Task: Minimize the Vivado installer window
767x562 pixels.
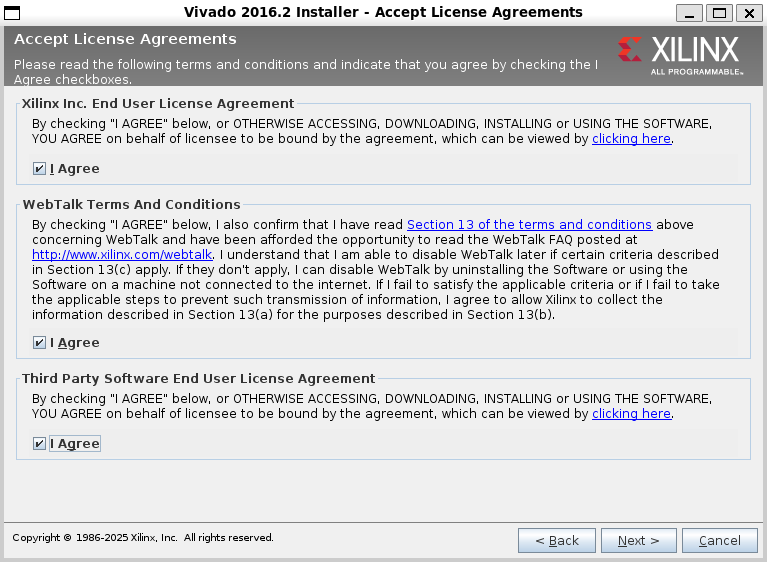Action: 688,13
